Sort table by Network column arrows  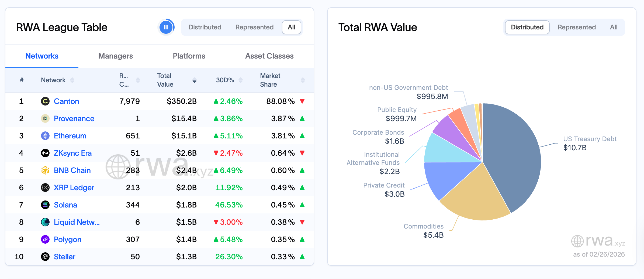pyautogui.click(x=72, y=80)
